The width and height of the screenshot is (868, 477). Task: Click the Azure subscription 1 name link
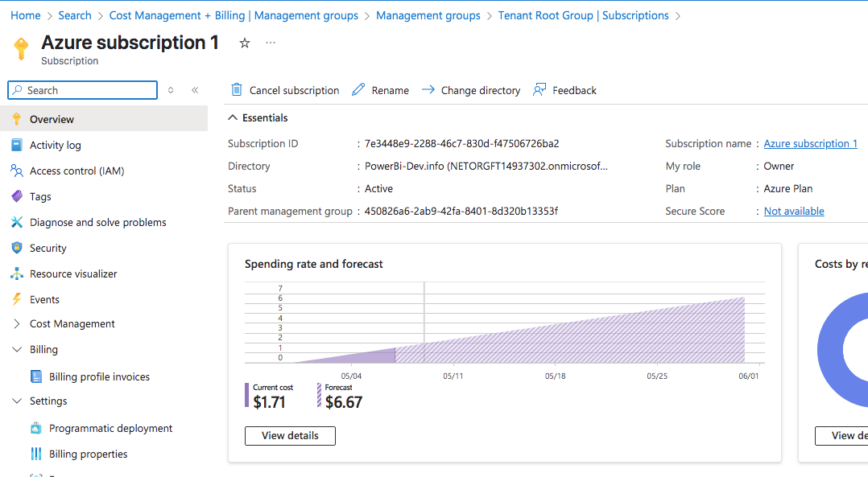[810, 144]
